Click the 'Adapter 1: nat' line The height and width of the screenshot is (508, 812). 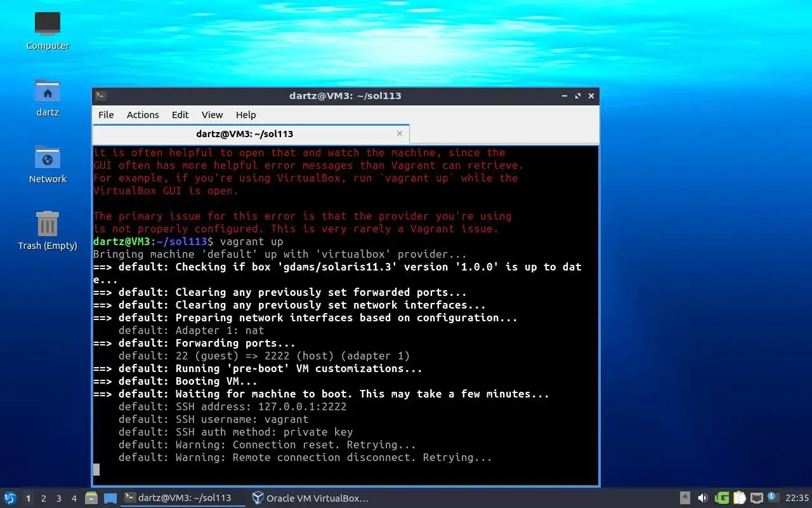tap(191, 330)
